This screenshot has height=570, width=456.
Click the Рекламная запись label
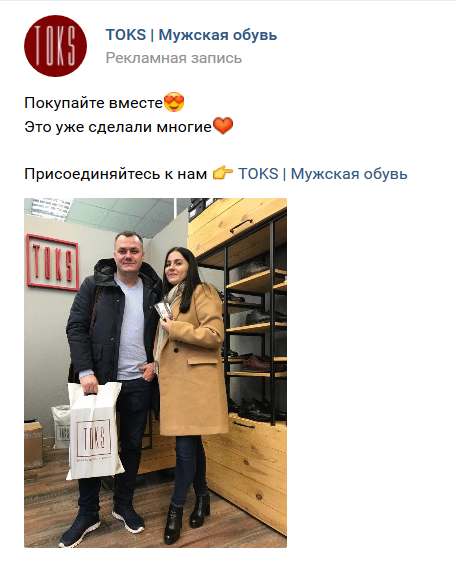174,58
